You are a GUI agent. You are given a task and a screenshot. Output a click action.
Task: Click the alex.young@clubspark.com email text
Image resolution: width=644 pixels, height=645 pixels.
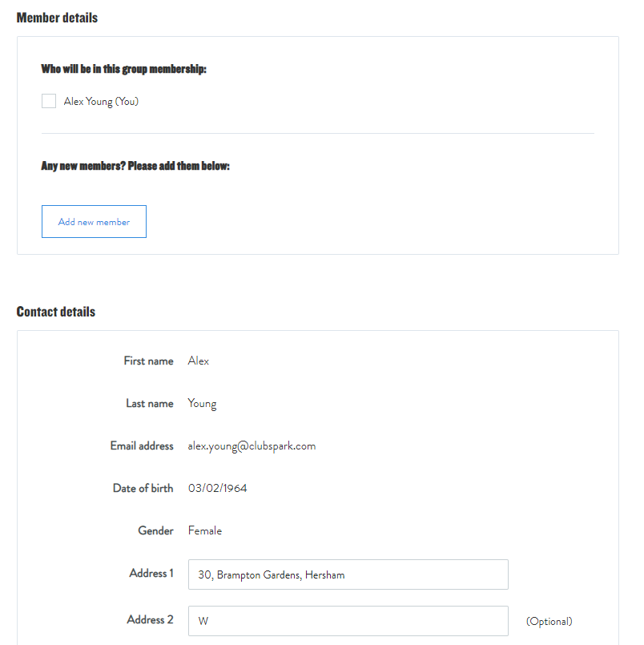coord(252,446)
